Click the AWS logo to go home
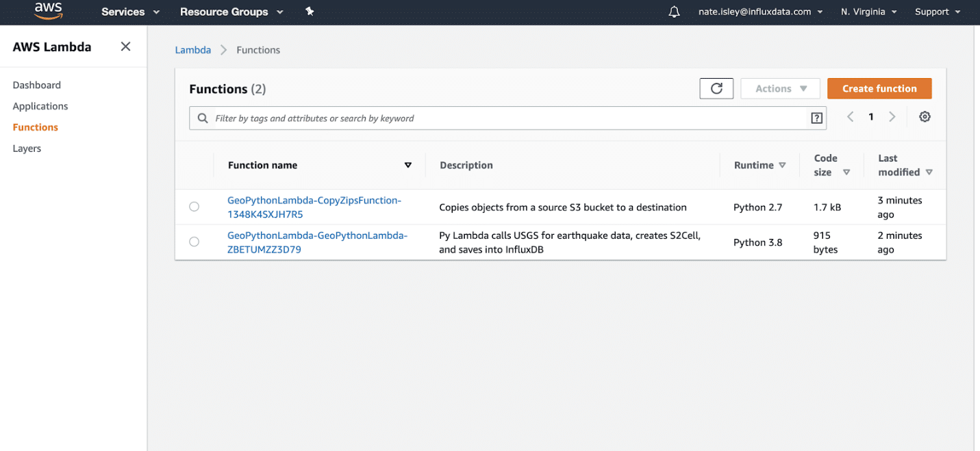 [48, 10]
